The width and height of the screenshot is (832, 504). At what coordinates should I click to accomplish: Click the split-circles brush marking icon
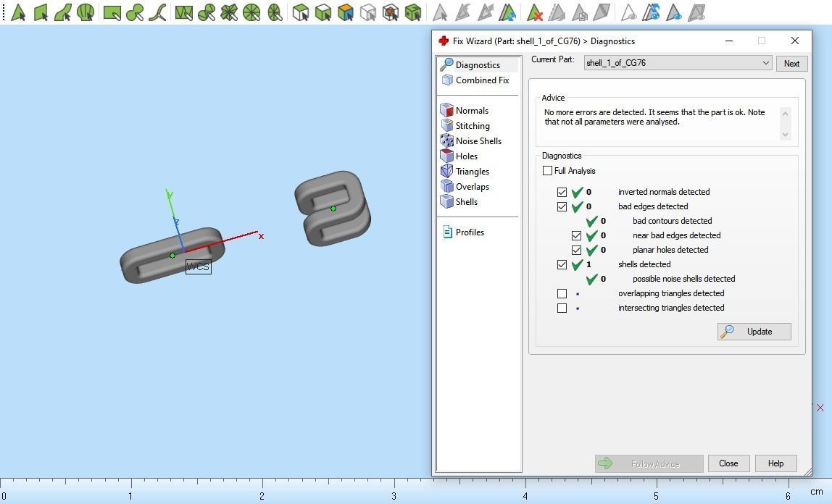207,12
